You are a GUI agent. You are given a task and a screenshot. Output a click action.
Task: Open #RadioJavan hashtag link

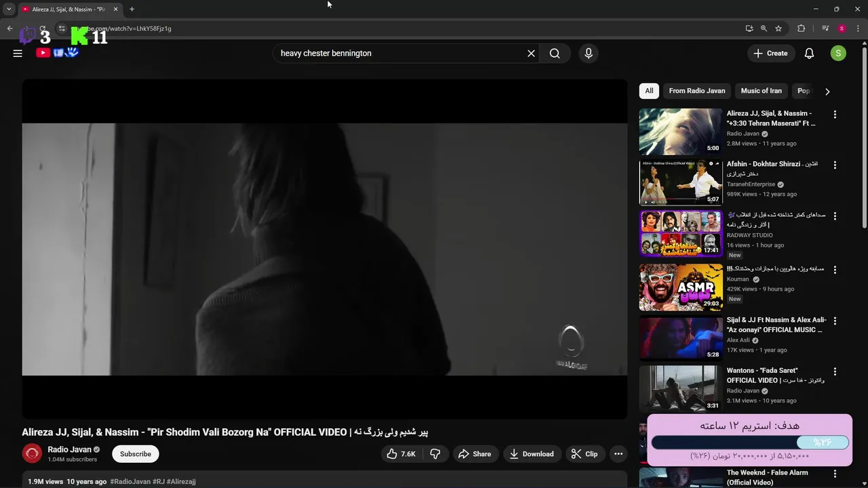coord(130,482)
